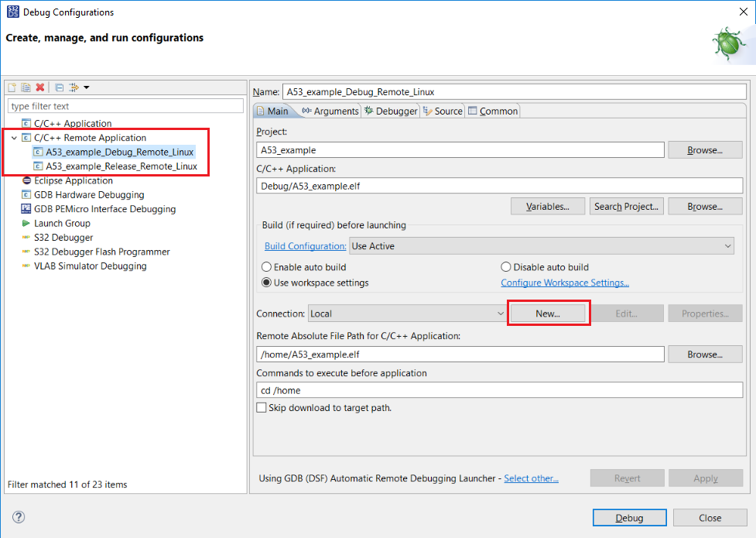This screenshot has width=756, height=538.
Task: Open the Connection dropdown
Action: pos(407,314)
